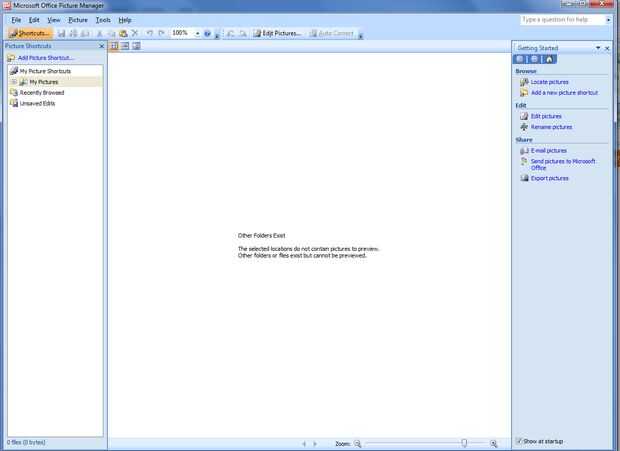Click the task pane Back icon
The width and height of the screenshot is (620, 451).
coord(520,59)
